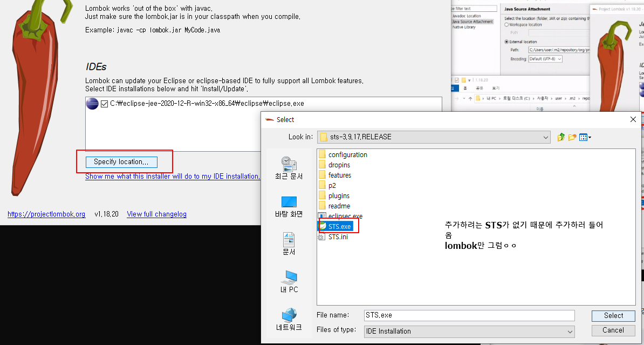Select Native Library in properties list
This screenshot has height=345, width=644.
(x=464, y=27)
